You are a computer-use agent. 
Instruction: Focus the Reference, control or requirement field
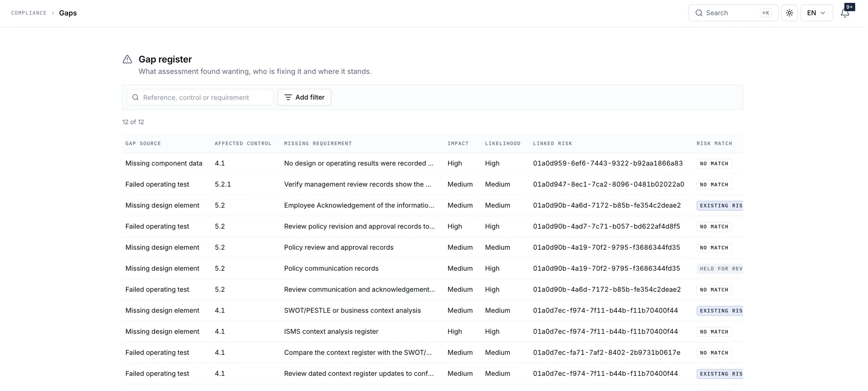(x=200, y=97)
